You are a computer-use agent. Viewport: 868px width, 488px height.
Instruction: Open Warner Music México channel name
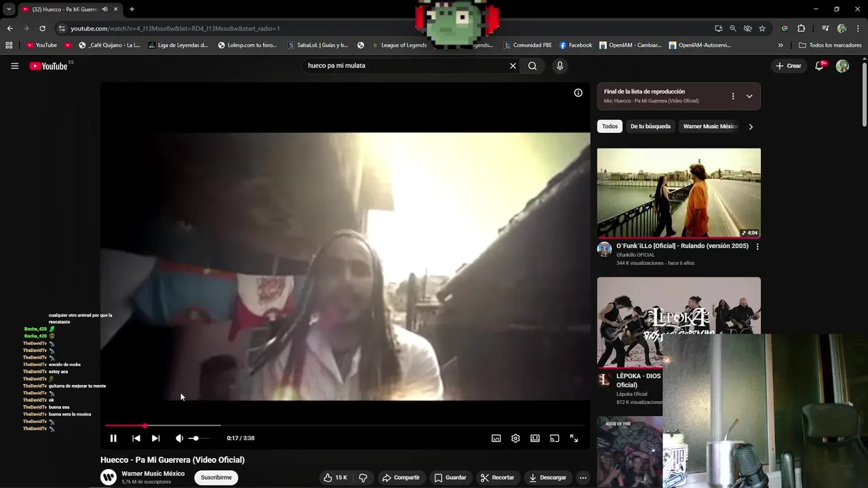tap(153, 474)
